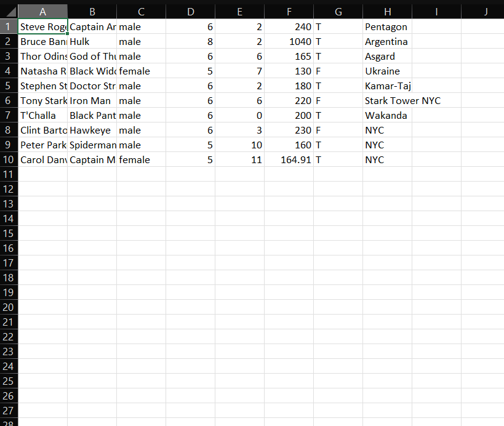Click the 11 value in column E
This screenshot has width=504, height=426.
click(239, 159)
